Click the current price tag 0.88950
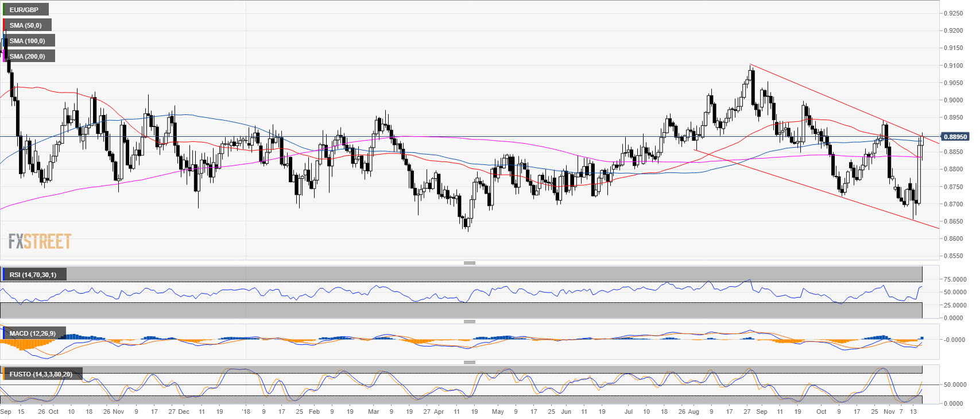980x419 pixels. pos(955,137)
